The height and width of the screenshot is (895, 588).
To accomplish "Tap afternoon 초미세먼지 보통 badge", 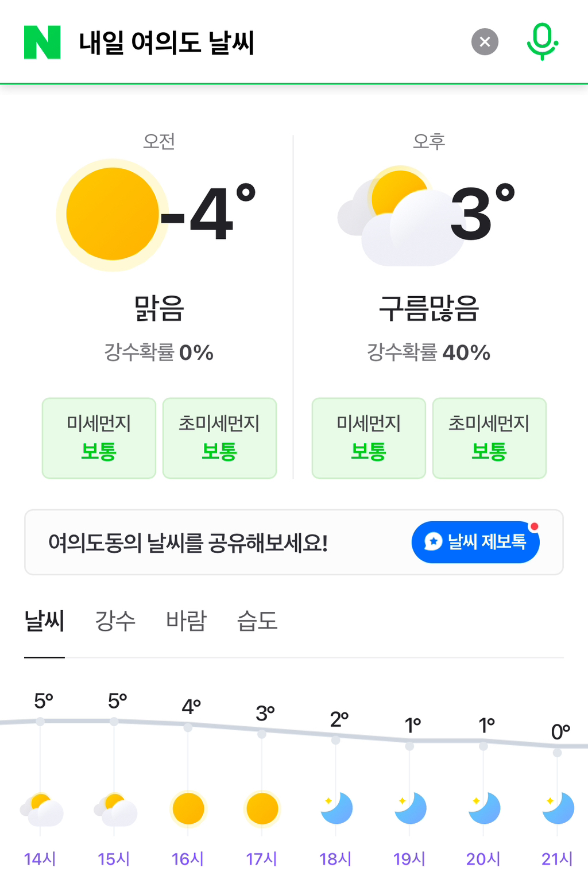I will click(489, 438).
